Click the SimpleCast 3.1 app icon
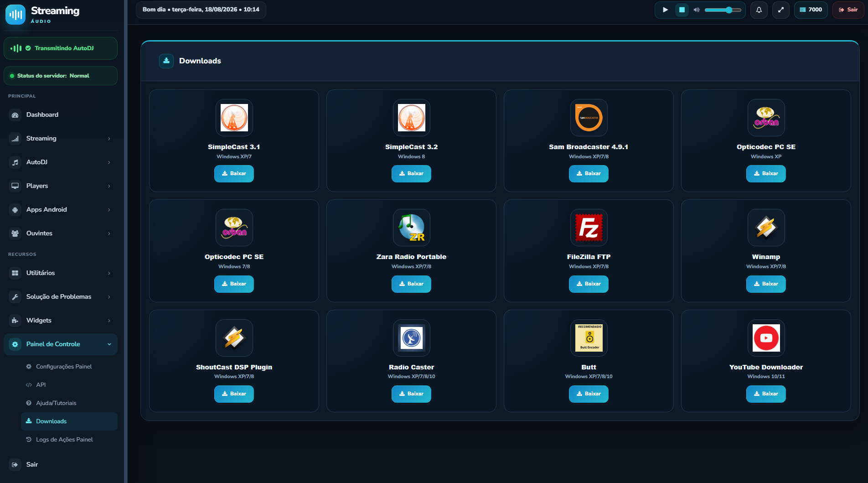 coord(234,118)
